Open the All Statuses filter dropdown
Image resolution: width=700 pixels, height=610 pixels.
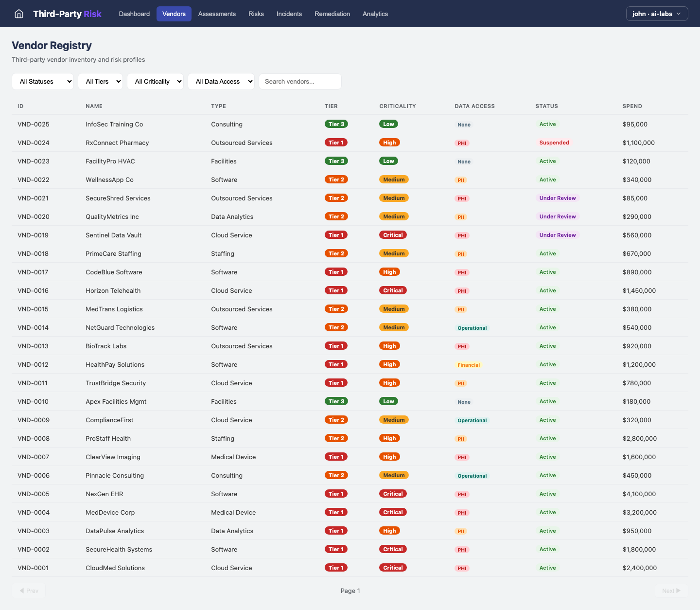[43, 81]
